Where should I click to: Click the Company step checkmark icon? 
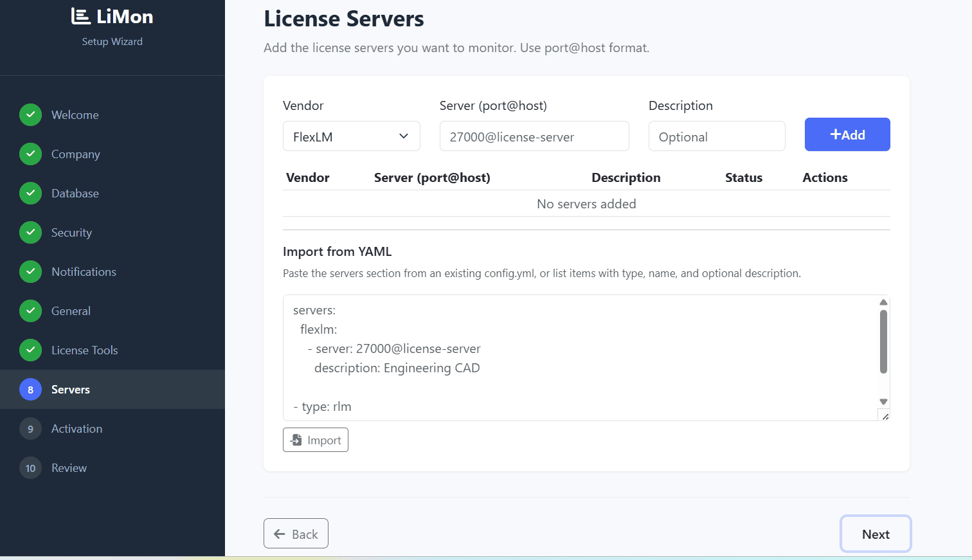30,154
